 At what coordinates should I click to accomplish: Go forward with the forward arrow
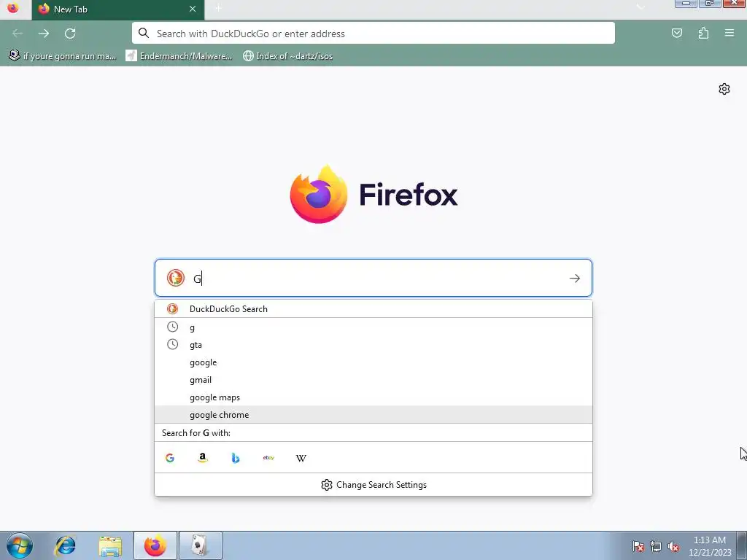tap(43, 34)
